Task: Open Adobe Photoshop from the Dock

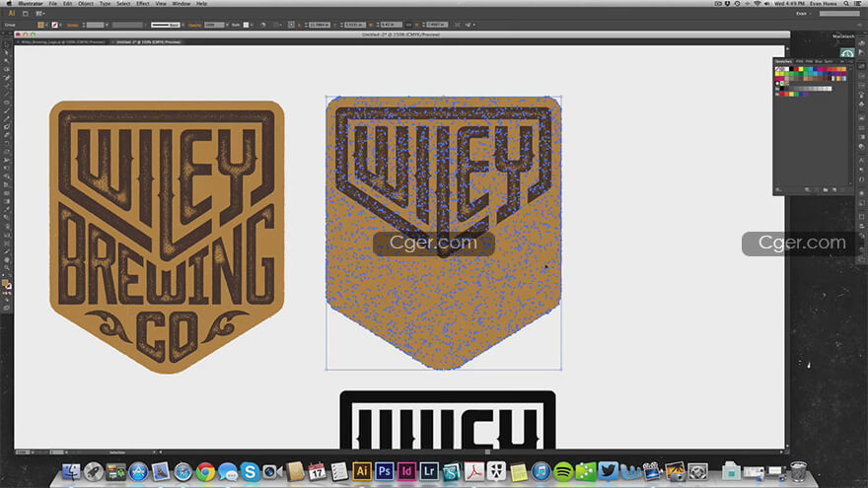Action: [x=384, y=471]
